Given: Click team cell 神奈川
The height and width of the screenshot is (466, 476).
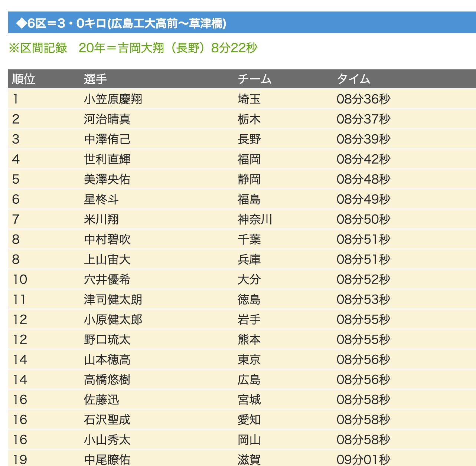Looking at the screenshot, I should [x=255, y=219].
